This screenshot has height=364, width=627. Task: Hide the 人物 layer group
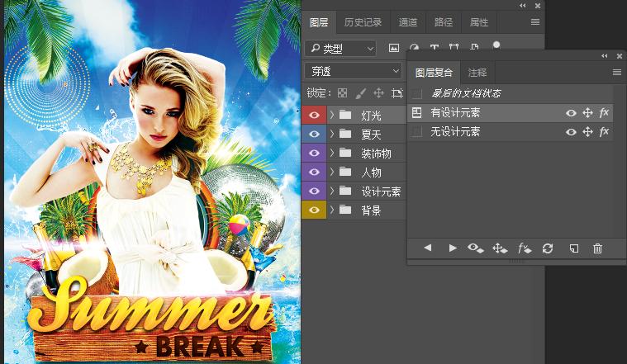[314, 172]
